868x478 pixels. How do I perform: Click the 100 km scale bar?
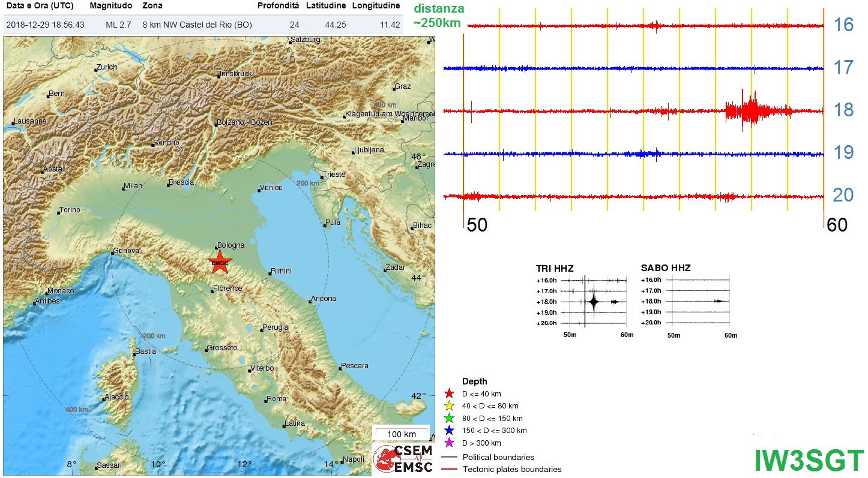[x=402, y=433]
